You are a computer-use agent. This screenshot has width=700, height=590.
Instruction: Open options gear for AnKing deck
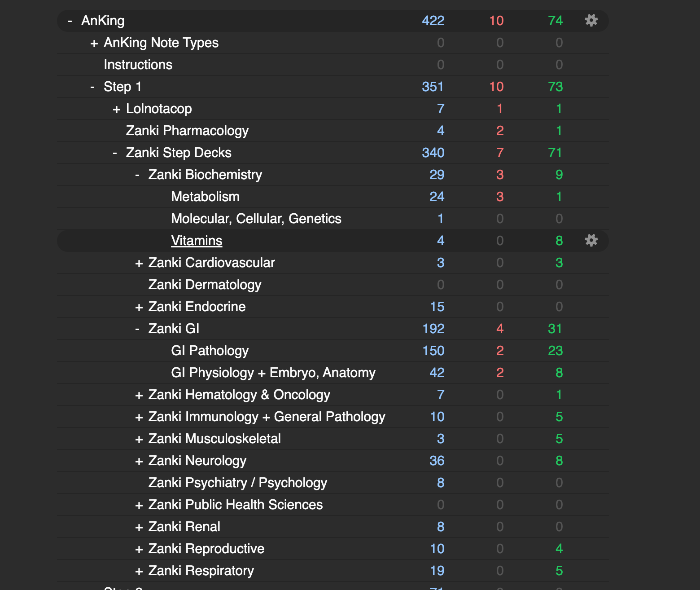click(x=591, y=21)
